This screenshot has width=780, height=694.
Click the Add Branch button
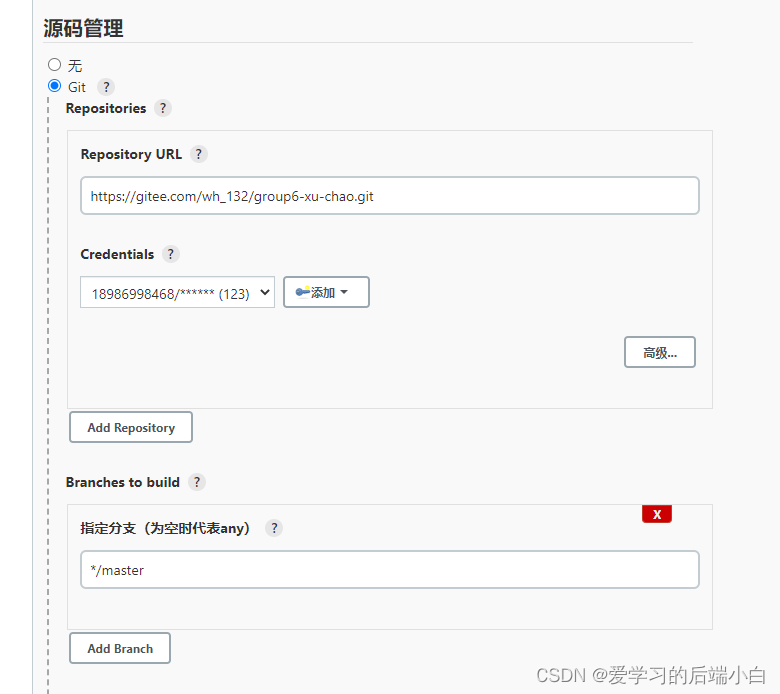(120, 648)
